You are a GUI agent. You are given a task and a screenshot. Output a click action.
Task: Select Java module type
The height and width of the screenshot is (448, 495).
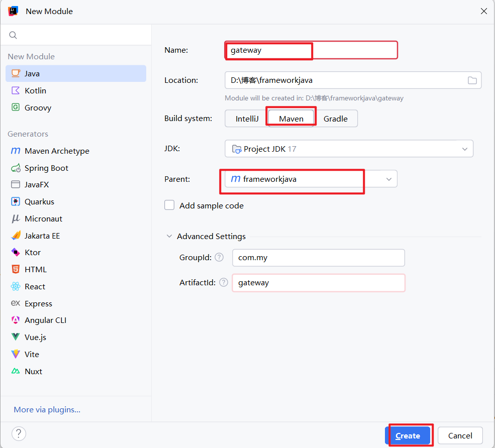[76, 73]
